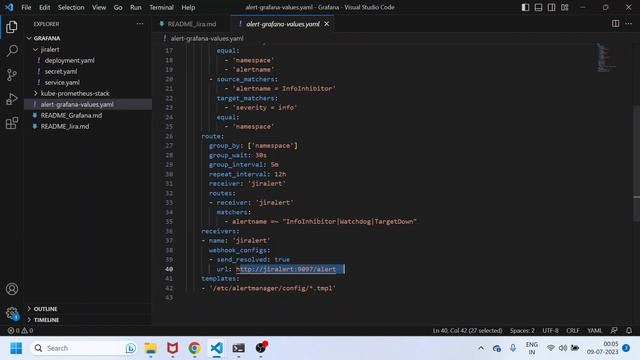Open the Selection menu
640x360 pixels.
71,7
